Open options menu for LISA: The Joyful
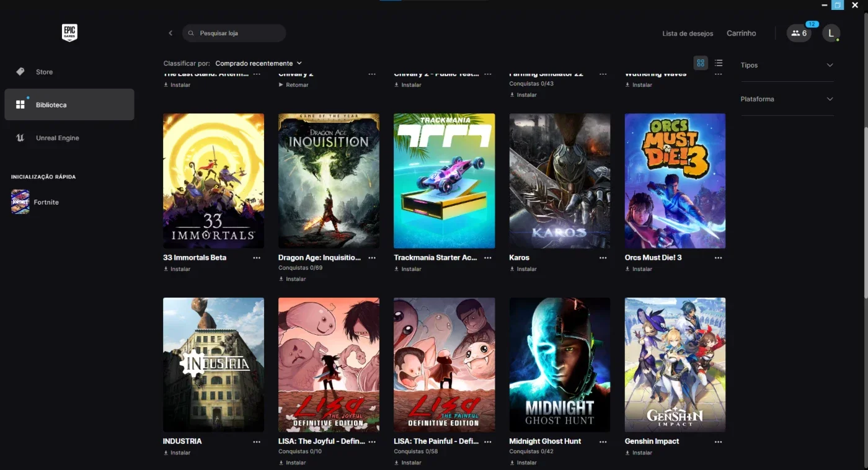The width and height of the screenshot is (868, 470). click(372, 441)
